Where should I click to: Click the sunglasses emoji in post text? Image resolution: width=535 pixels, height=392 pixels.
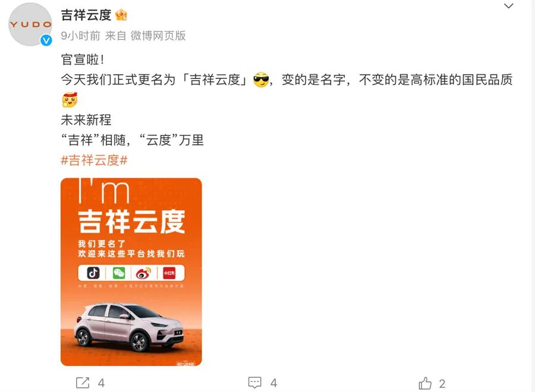click(261, 80)
